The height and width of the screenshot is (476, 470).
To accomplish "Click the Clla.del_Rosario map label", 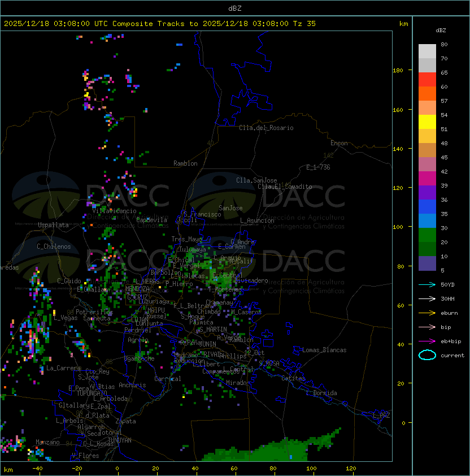I will (266, 128).
